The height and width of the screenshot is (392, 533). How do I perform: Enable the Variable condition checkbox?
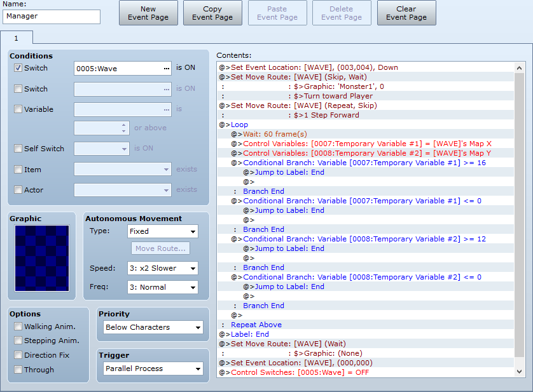click(18, 109)
